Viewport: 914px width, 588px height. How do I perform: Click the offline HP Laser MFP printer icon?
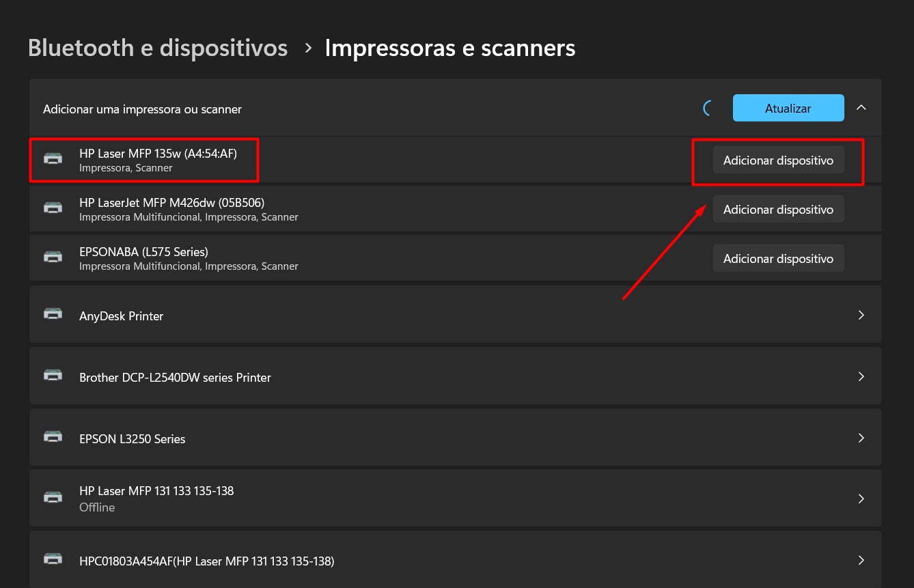coord(53,498)
